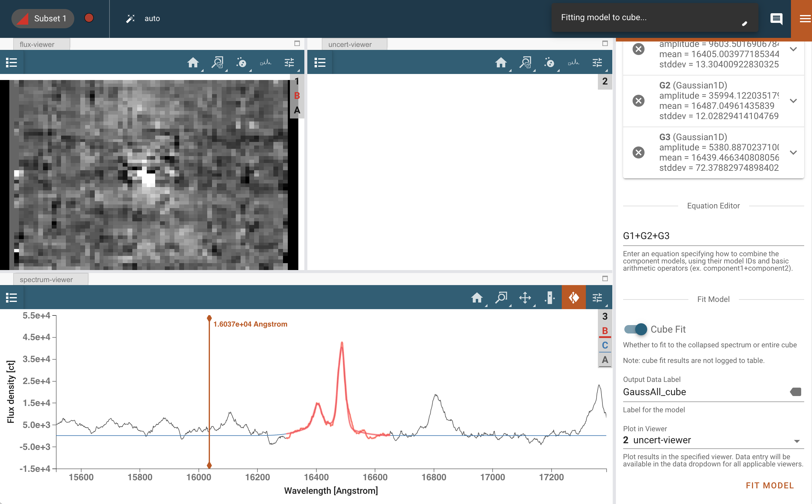Remove the G2 Gaussian1D model component
The image size is (812, 504).
click(x=638, y=101)
